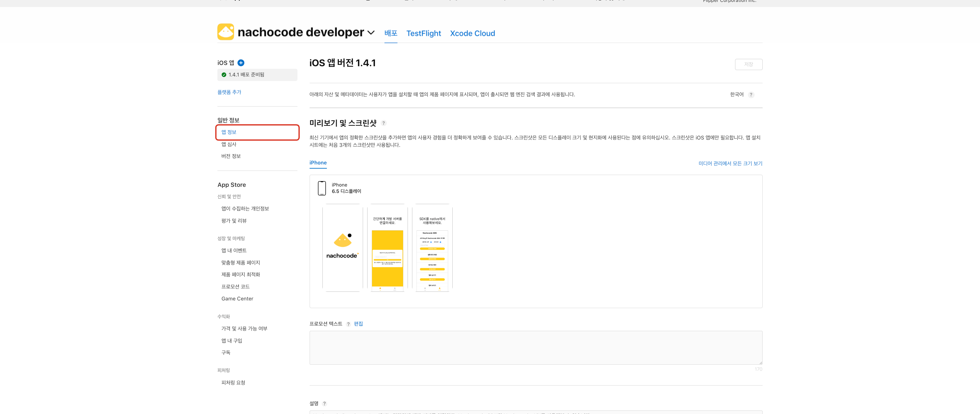Click the help icon beside 한국어

click(750, 95)
